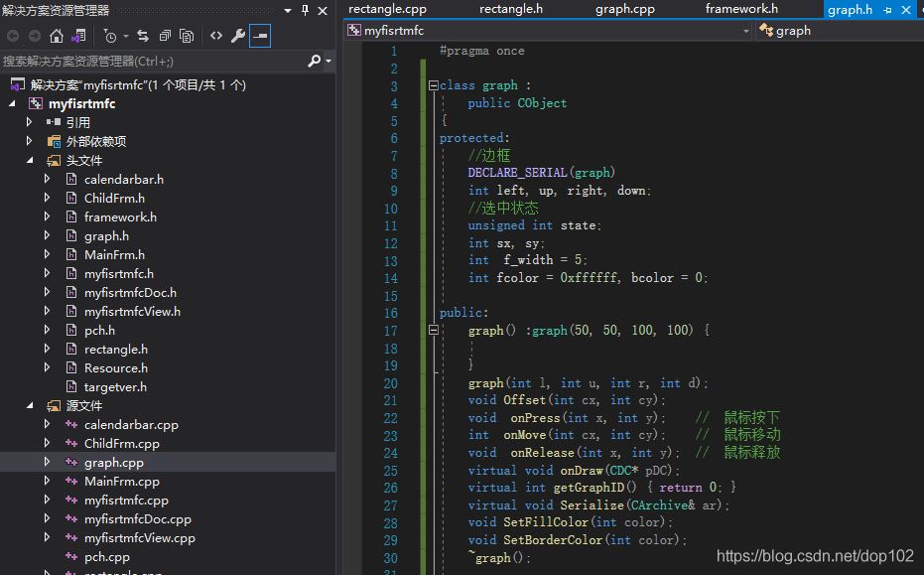Toggle the Show All Files button
The image size is (924, 575).
(187, 36)
